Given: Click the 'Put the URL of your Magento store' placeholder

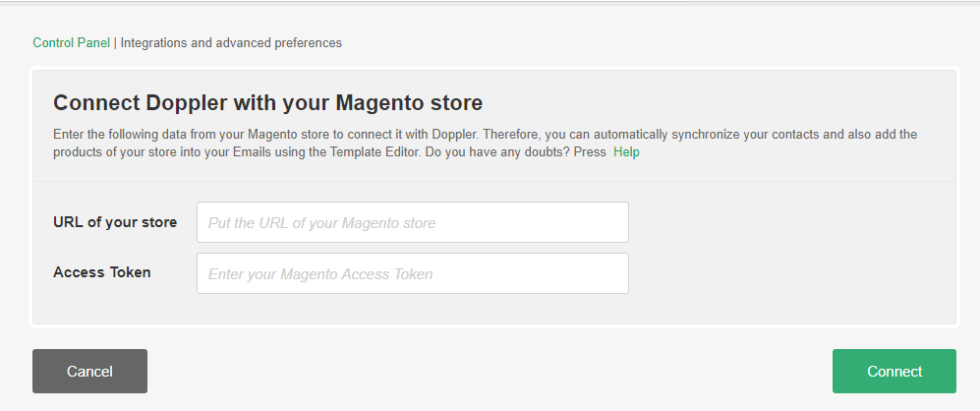Looking at the screenshot, I should (x=321, y=223).
